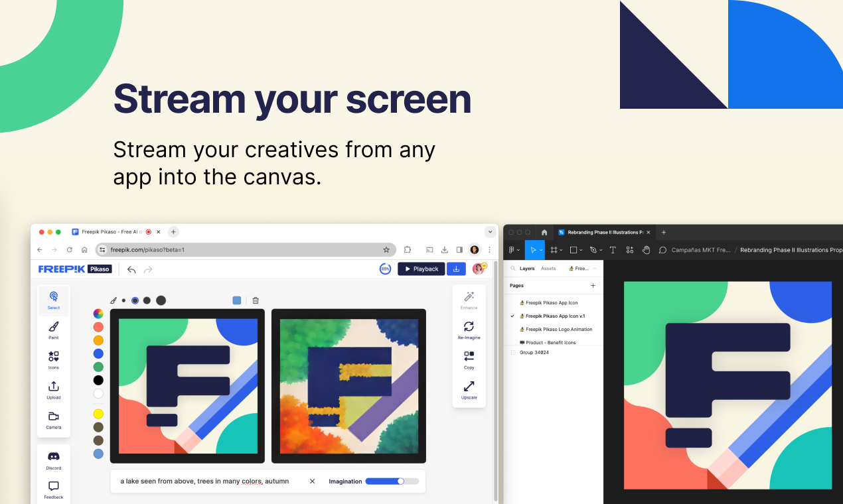Select the third brush size dot
This screenshot has height=504, width=843.
[x=147, y=300]
